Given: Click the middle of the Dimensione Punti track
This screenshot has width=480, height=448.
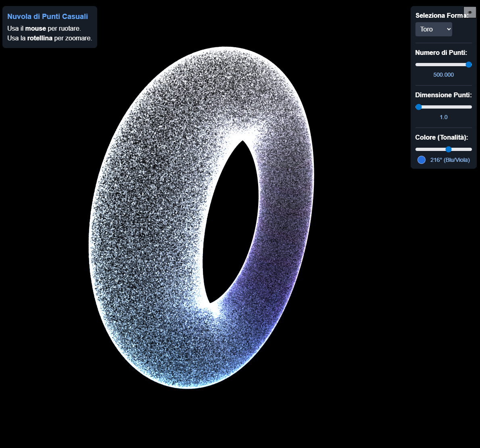Looking at the screenshot, I should coord(444,107).
